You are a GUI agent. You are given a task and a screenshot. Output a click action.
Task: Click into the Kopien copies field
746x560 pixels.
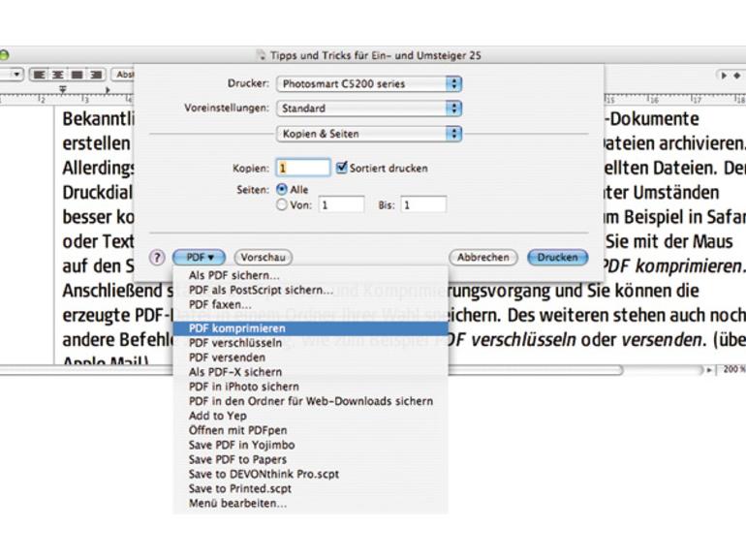pos(302,168)
